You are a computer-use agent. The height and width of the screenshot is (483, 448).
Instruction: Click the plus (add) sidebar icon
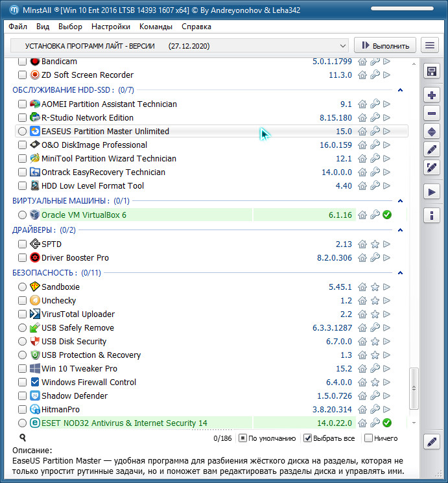[431, 95]
